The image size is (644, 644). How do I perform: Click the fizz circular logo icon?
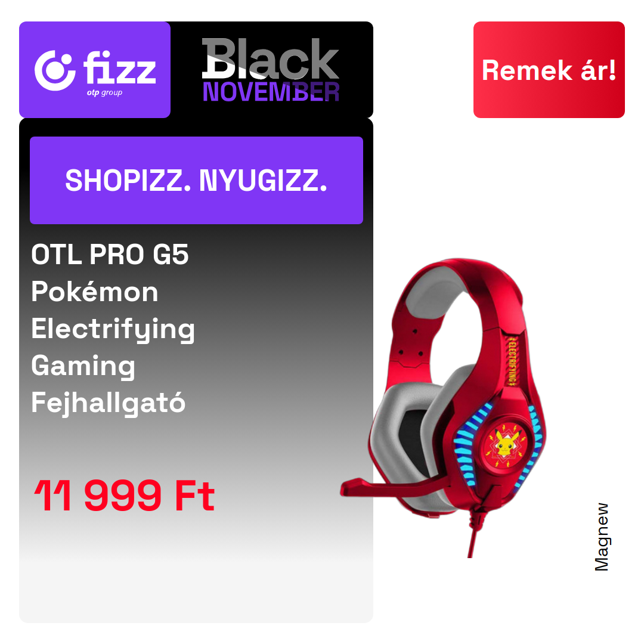click(55, 70)
